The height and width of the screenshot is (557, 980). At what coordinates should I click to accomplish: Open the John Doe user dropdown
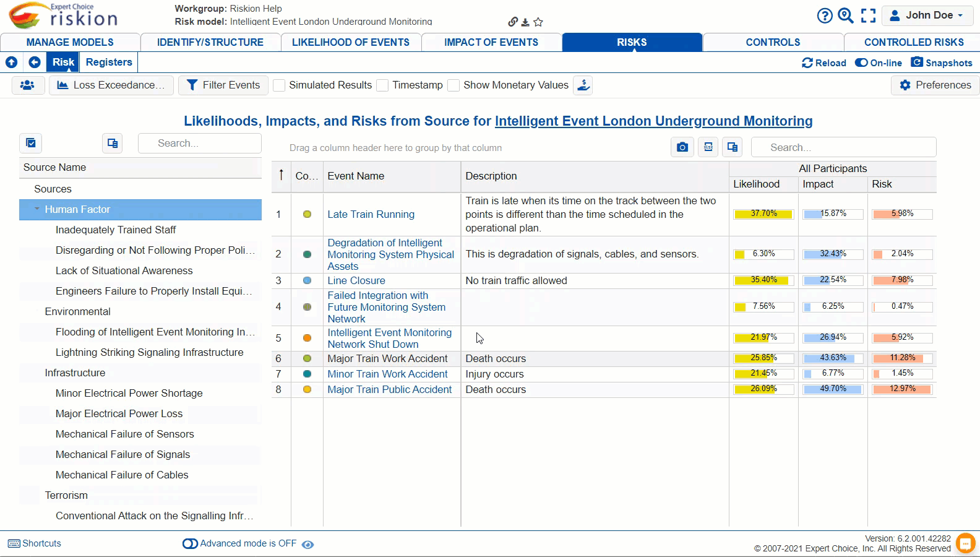(926, 15)
